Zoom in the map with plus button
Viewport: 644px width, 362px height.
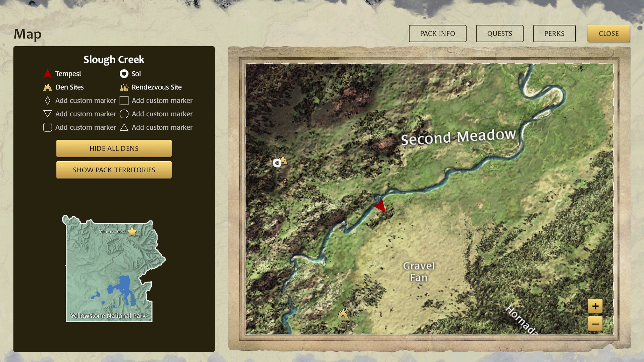(x=595, y=306)
